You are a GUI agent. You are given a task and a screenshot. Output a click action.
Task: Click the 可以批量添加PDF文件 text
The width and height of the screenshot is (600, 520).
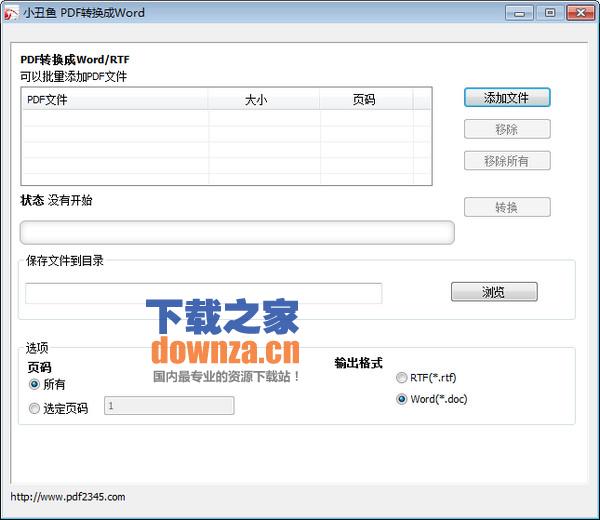click(x=73, y=77)
